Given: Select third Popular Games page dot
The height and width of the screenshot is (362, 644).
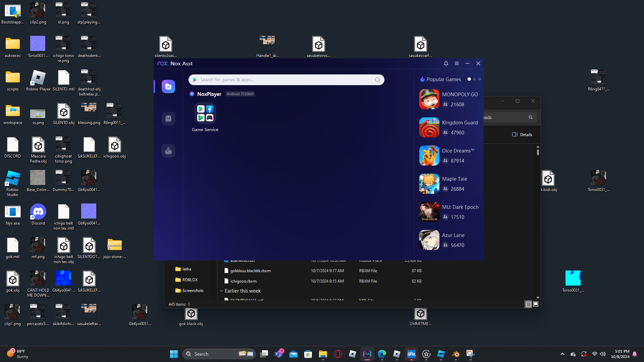Looking at the screenshot, I should click(480, 79).
